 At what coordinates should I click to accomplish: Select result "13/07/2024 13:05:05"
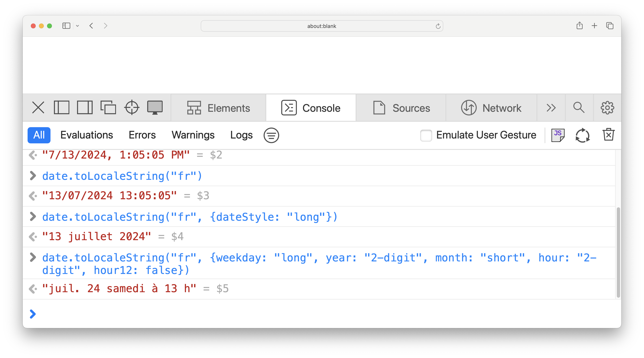(x=110, y=196)
